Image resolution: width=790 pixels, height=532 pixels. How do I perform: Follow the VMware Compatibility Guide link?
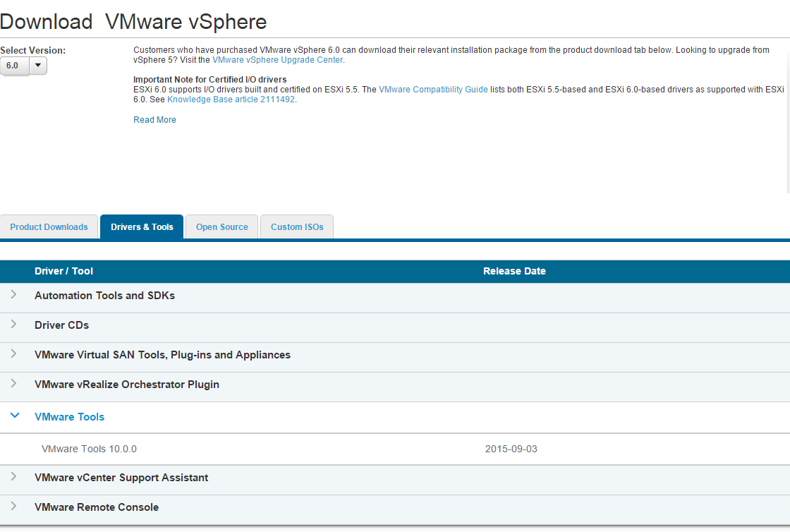tap(433, 90)
